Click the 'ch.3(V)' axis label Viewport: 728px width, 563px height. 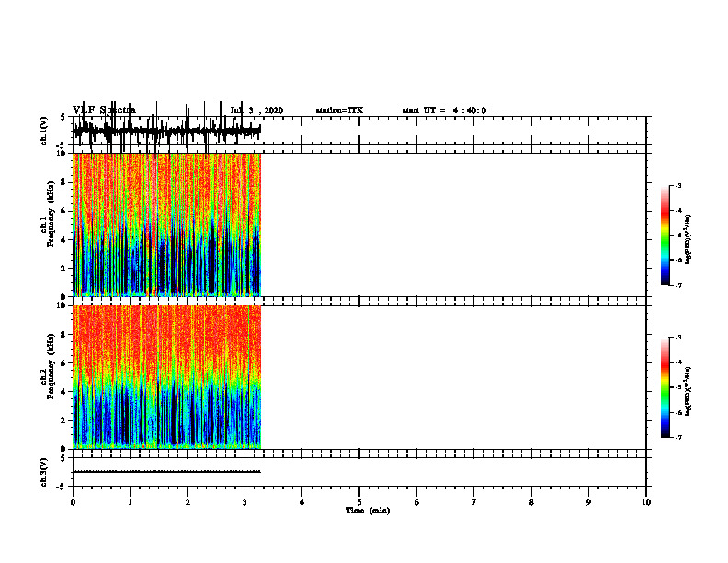(44, 472)
